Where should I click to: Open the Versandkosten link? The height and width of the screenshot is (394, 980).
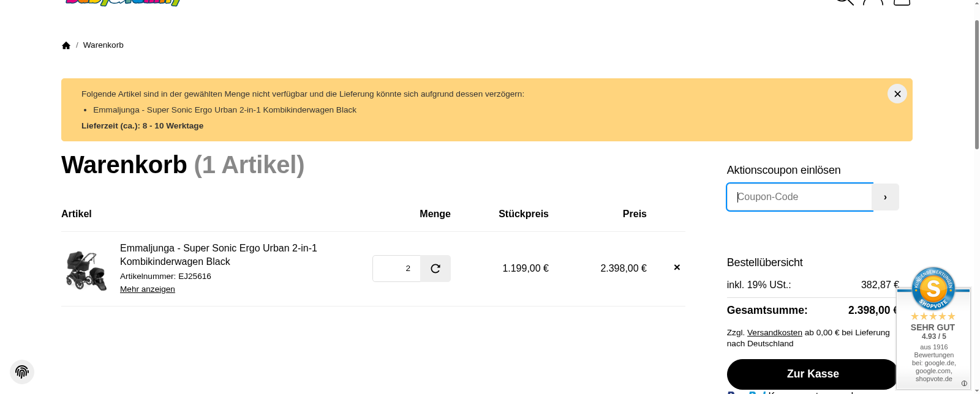[774, 333]
